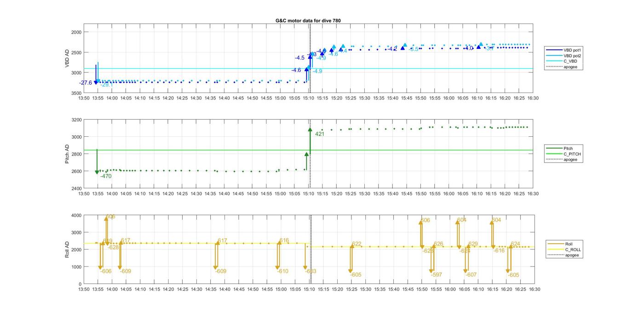Image resolution: width=644 pixels, height=319 pixels.
Task: Click the "629" roll data label
Action: (473, 244)
